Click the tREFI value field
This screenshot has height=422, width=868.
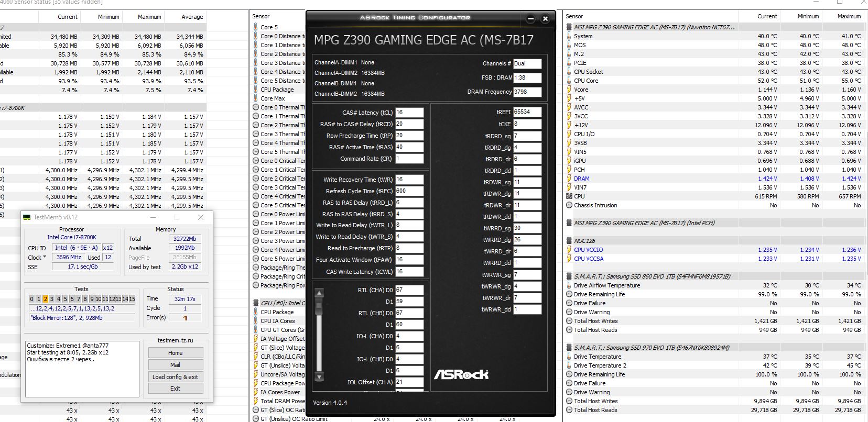[x=527, y=112]
